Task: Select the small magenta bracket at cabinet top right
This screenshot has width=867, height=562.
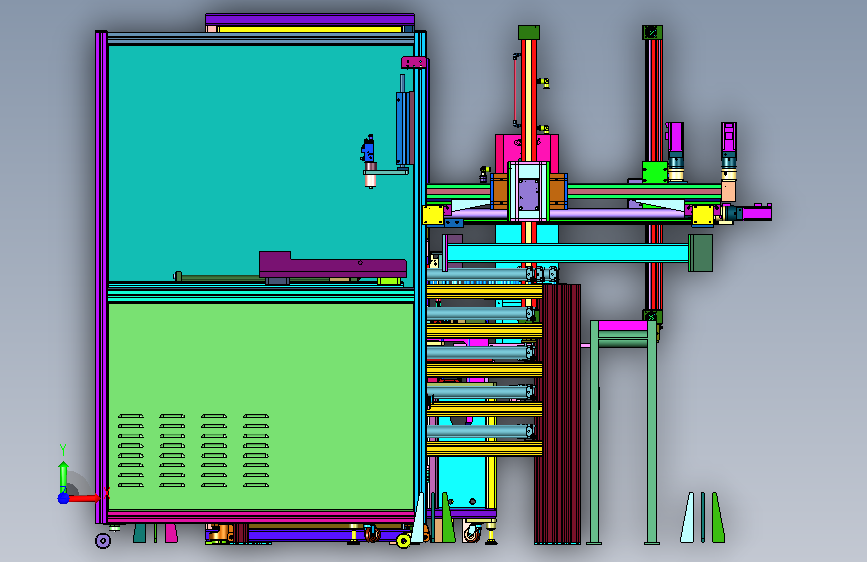Action: coord(414,63)
